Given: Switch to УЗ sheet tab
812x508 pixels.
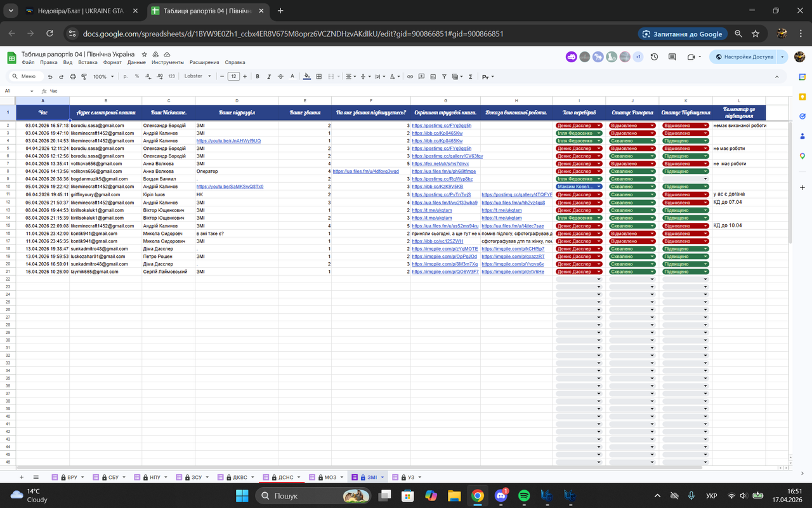Looking at the screenshot, I should [411, 477].
